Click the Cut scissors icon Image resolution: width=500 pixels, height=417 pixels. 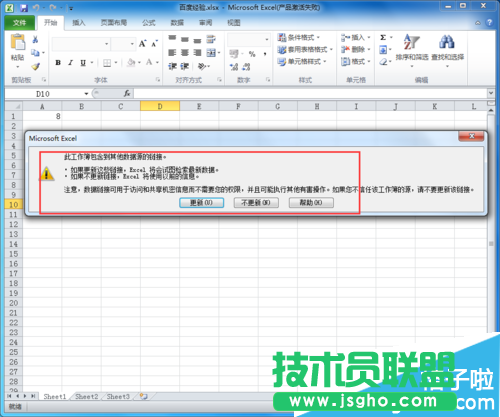pyautogui.click(x=35, y=40)
